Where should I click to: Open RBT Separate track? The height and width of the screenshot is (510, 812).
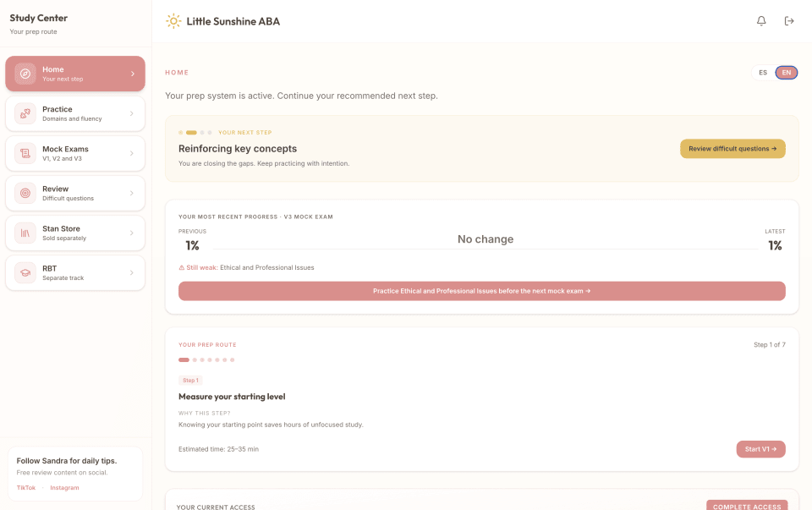pos(75,273)
